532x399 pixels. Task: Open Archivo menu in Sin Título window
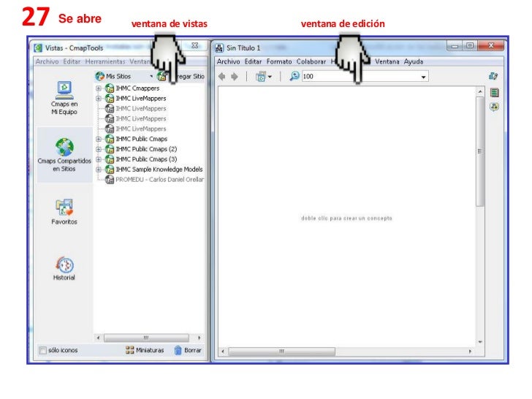(x=228, y=61)
